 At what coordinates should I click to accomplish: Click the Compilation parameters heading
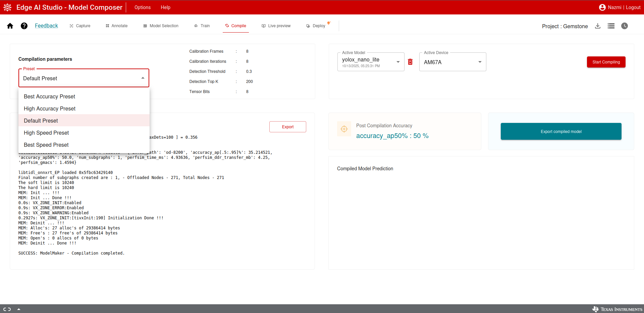point(45,59)
